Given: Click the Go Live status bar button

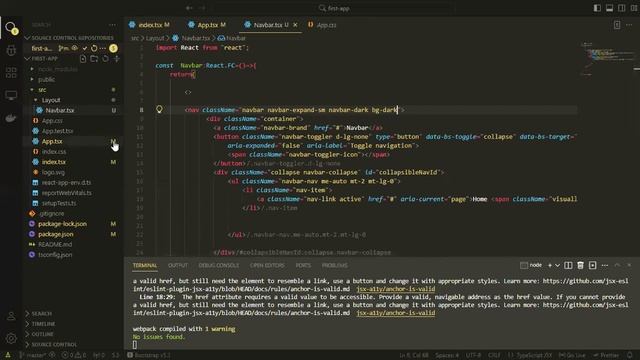Looking at the screenshot, I should point(572,355).
